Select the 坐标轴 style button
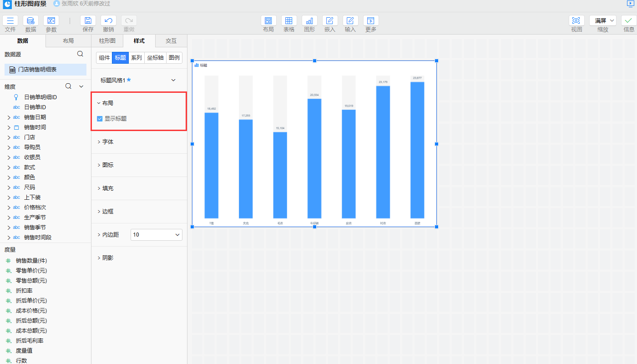Screen dimensions: 637x364 pos(155,58)
